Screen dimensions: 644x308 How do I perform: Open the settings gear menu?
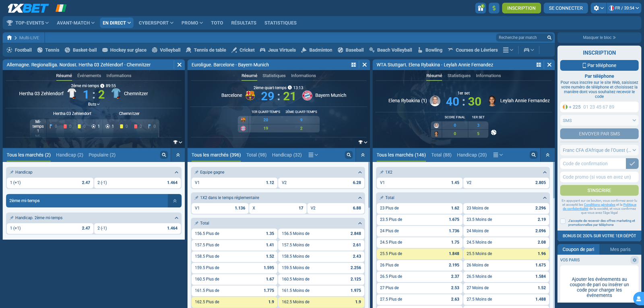coord(599,8)
